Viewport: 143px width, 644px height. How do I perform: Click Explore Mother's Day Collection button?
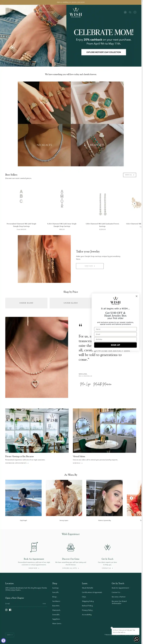click(103, 52)
